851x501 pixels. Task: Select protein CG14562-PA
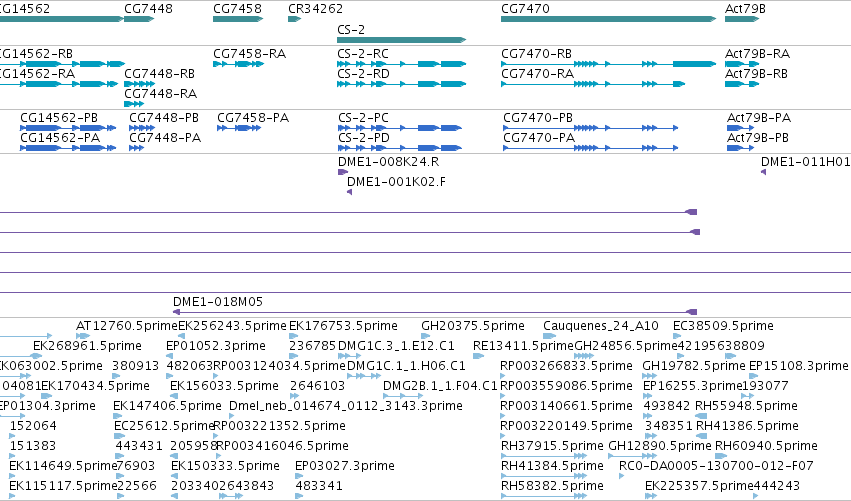coord(68,148)
